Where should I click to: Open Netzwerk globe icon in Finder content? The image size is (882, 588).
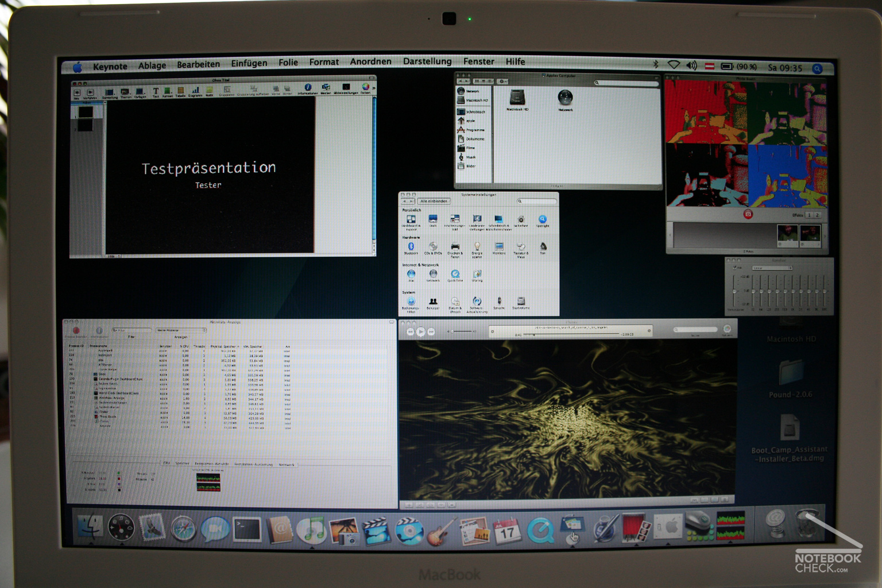click(565, 97)
